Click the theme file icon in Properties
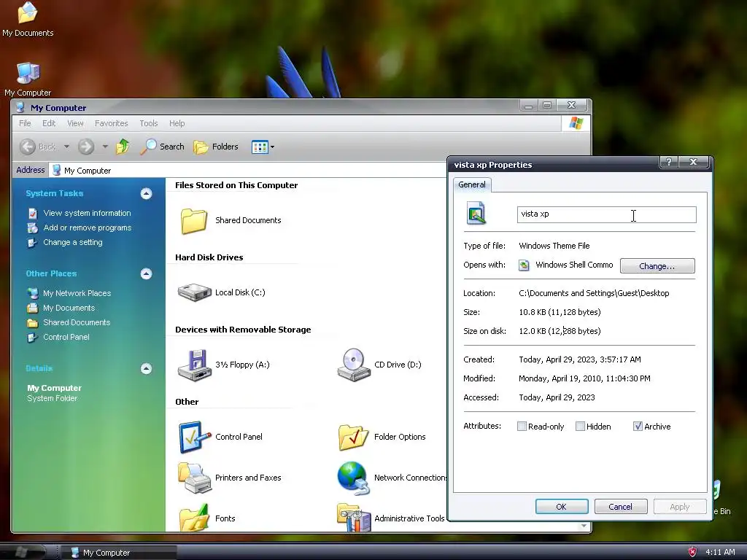This screenshot has width=747, height=560. (476, 213)
